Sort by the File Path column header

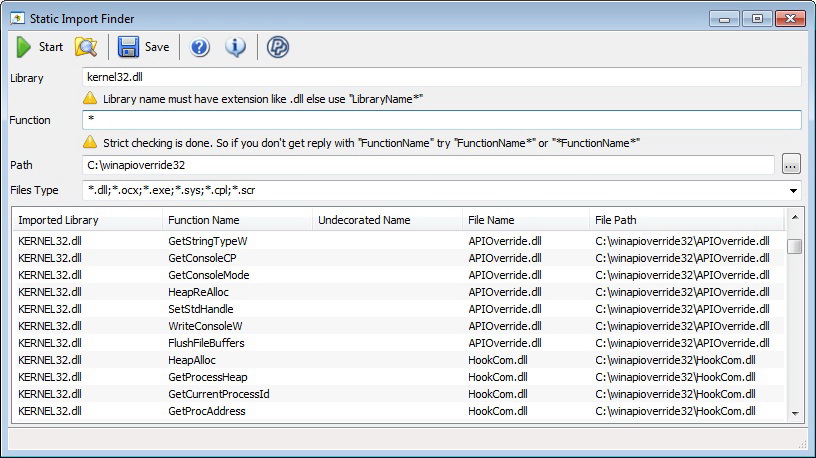(684, 220)
